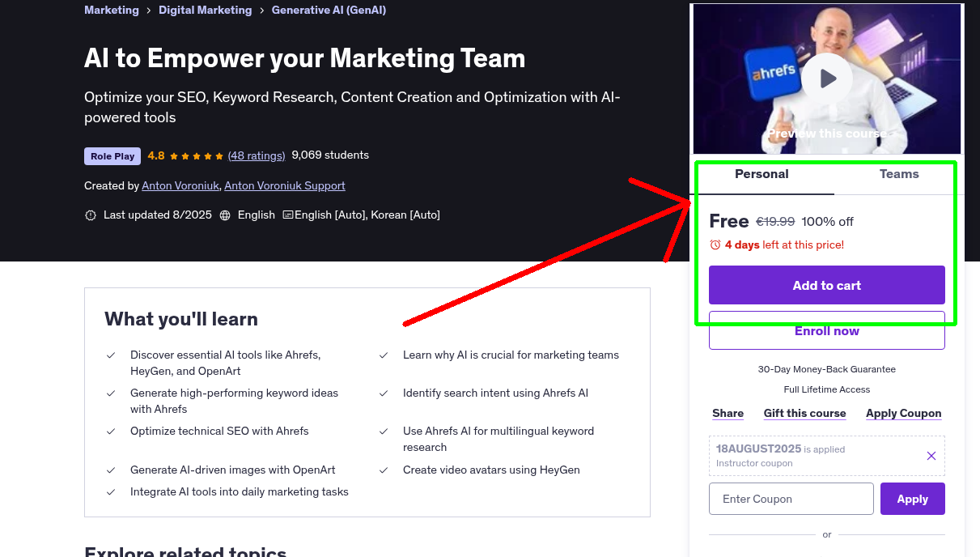
Task: Click 'Generate AI-driven images with OpenArt' item
Action: point(232,470)
